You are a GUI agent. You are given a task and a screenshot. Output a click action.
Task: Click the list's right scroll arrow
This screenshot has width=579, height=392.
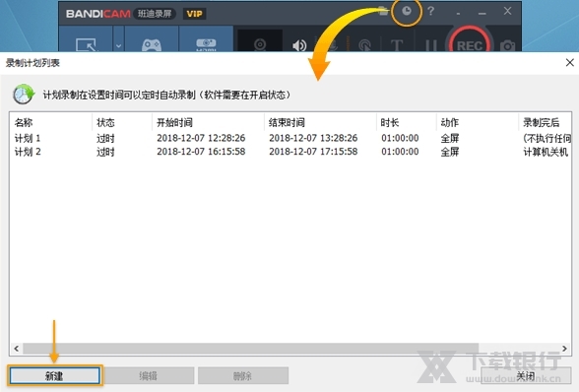click(x=564, y=349)
